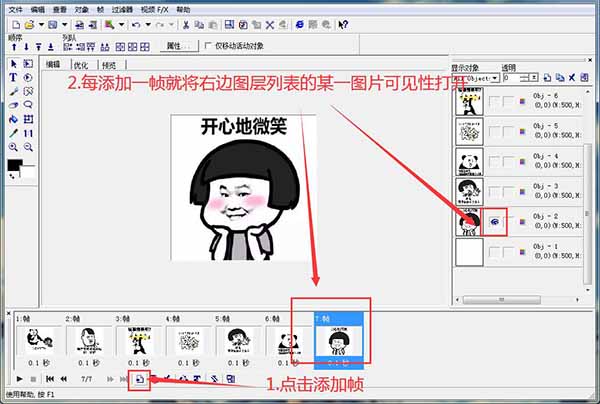The height and width of the screenshot is (404, 600).
Task: Create a new animation file icon
Action: pos(16,25)
